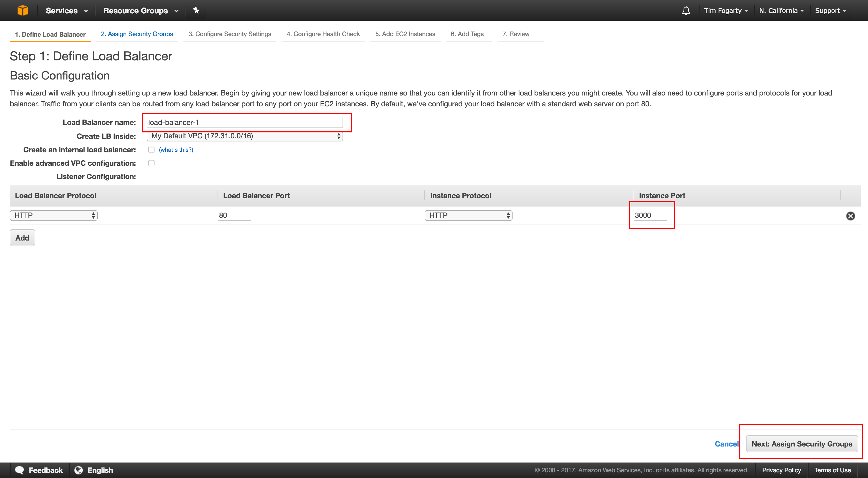Open the Create LB Inside VPC dropdown
This screenshot has height=478, width=868.
(244, 136)
